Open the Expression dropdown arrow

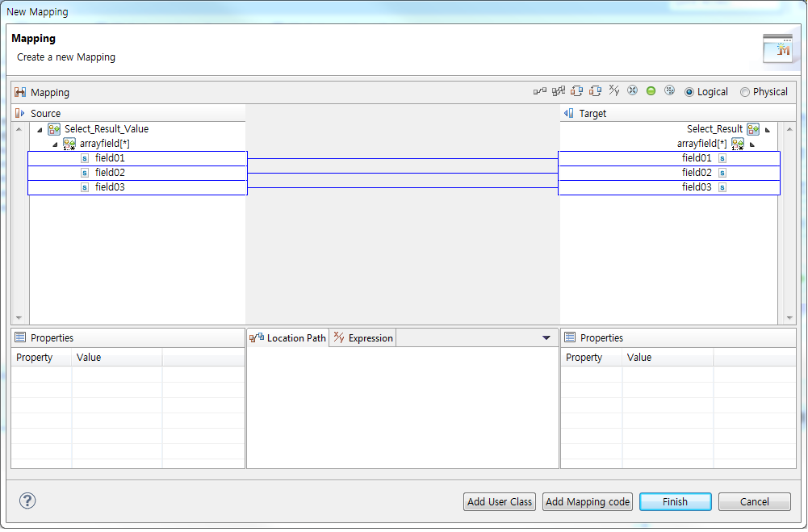(x=546, y=337)
